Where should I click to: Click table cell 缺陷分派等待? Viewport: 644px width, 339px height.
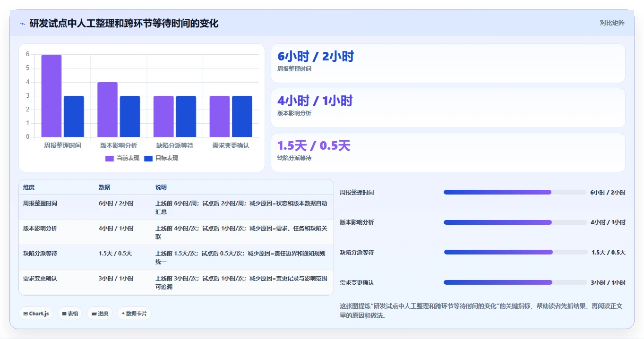(40, 254)
